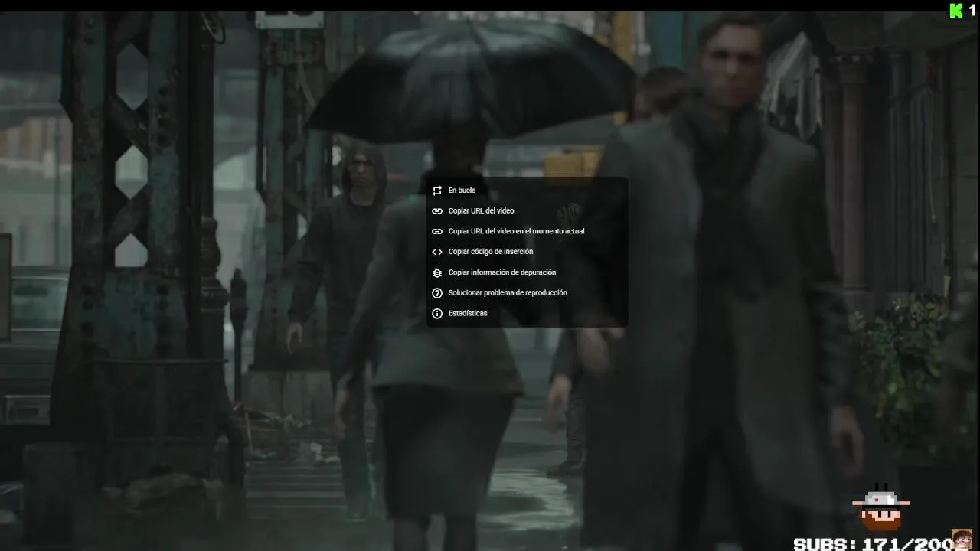
Task: Click the 'SUBS: 171/200' counter text
Action: click(x=871, y=544)
